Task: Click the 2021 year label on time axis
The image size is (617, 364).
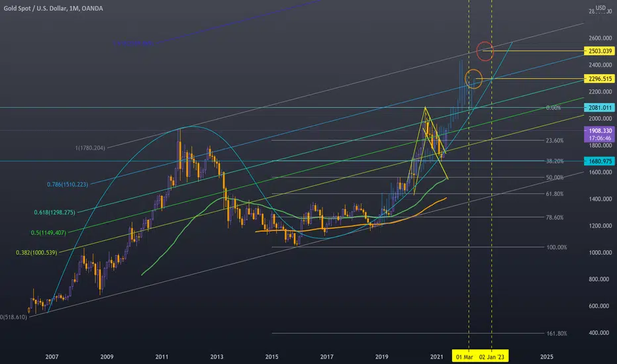Action: click(437, 357)
